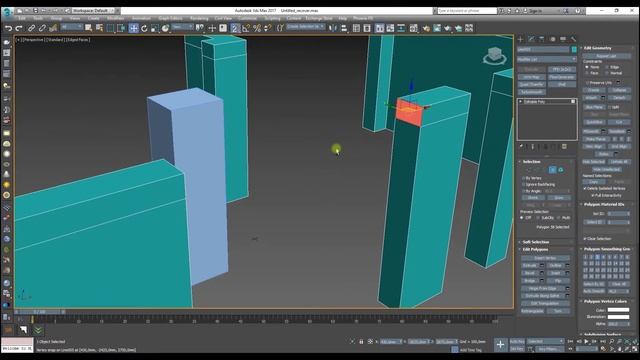
Task: Select Polygon sub-object level icon
Action: coord(552,169)
